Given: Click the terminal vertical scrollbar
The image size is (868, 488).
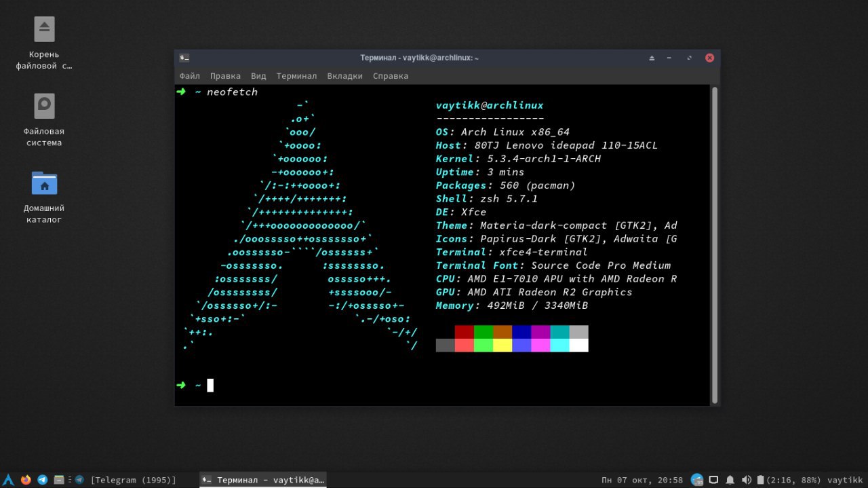Looking at the screenshot, I should click(x=714, y=244).
